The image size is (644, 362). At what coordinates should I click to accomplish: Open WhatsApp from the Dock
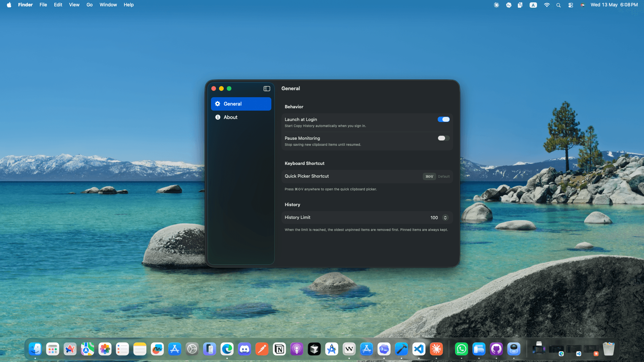coord(462,349)
